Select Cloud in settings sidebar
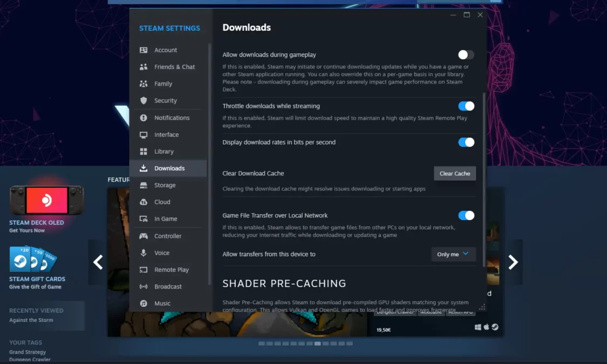 click(168, 202)
